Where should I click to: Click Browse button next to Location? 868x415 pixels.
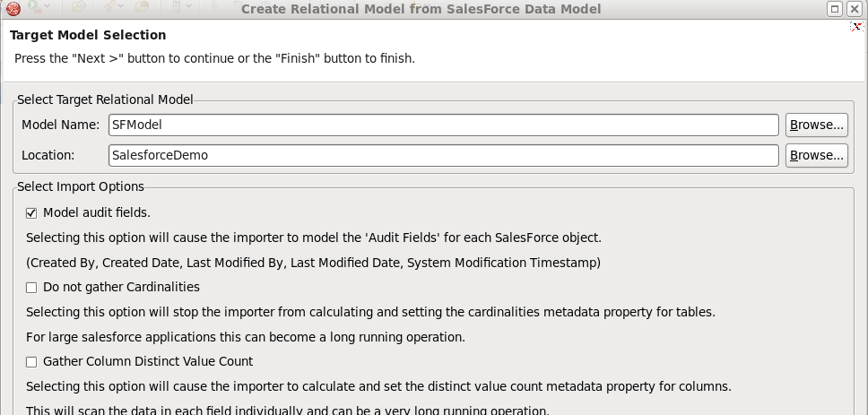tap(816, 155)
